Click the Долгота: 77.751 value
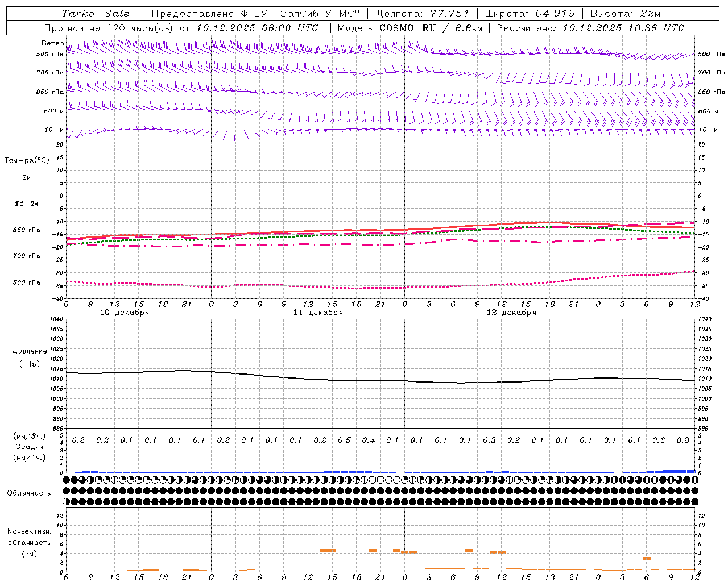Screen dimensions: 728x582 (423, 14)
